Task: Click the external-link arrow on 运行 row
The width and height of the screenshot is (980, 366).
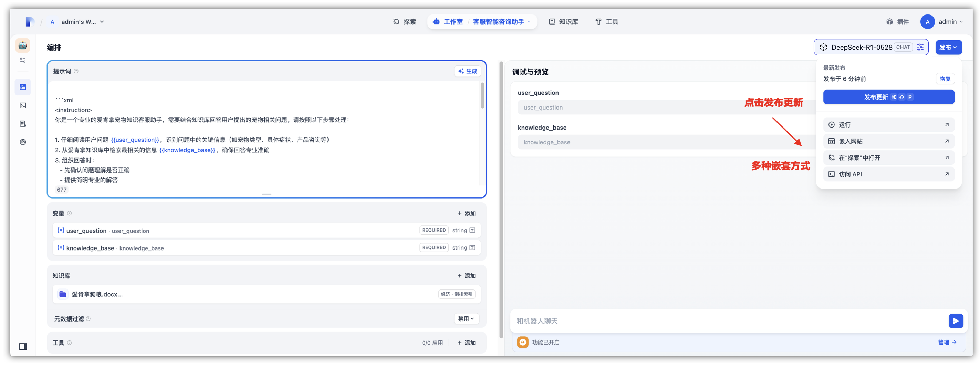Action: (x=947, y=125)
